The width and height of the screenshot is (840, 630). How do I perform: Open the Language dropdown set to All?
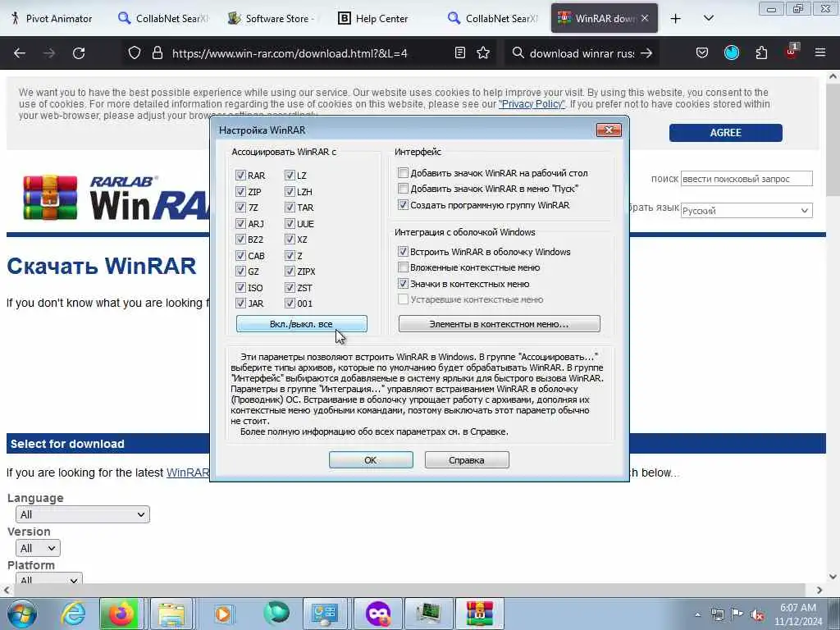[x=83, y=514]
